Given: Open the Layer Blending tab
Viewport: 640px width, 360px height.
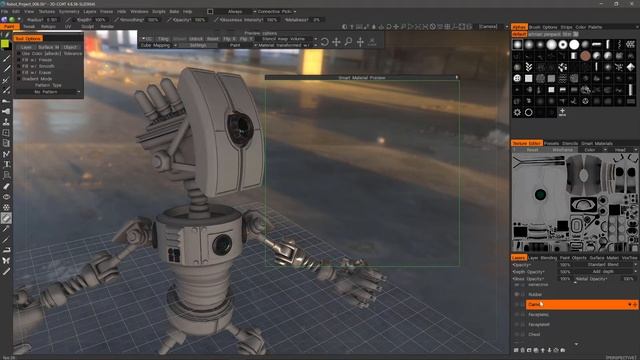Looking at the screenshot, I should [543, 258].
